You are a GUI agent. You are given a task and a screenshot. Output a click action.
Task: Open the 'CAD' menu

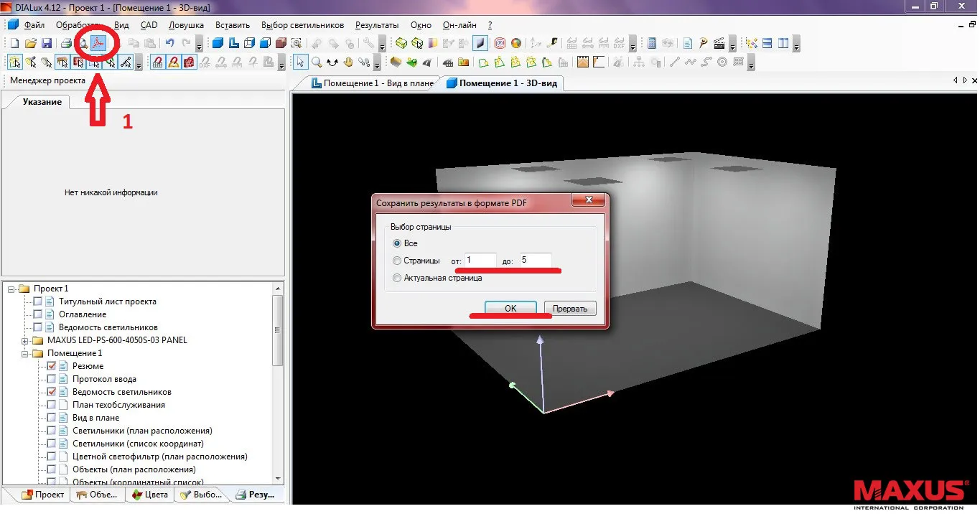click(x=149, y=25)
